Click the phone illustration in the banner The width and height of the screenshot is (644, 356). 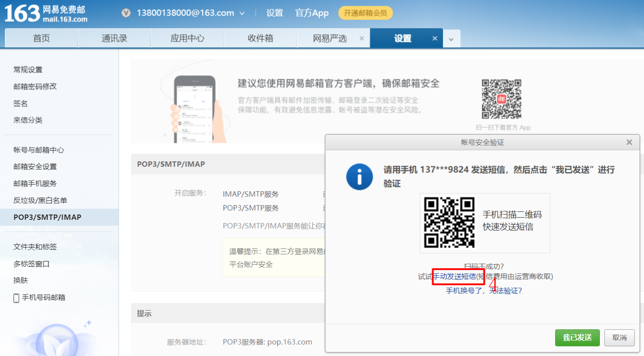point(195,109)
